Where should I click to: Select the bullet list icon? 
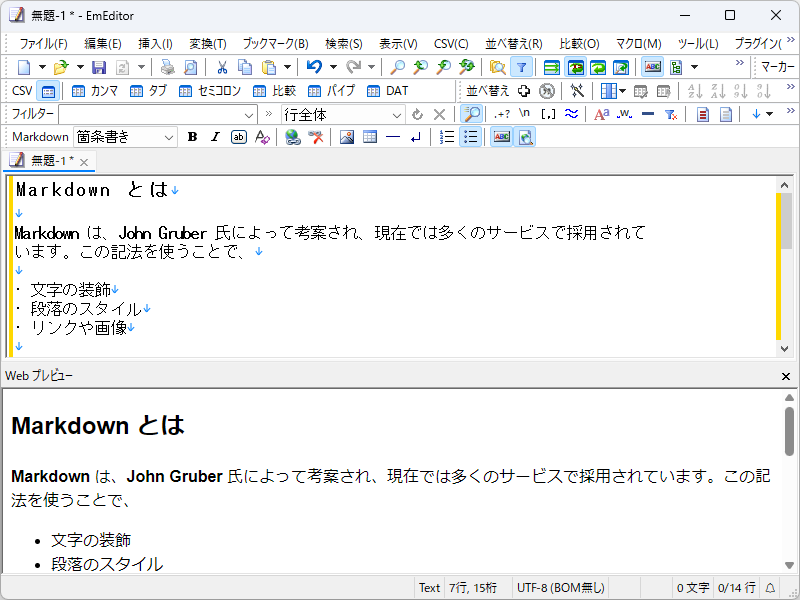[x=470, y=137]
